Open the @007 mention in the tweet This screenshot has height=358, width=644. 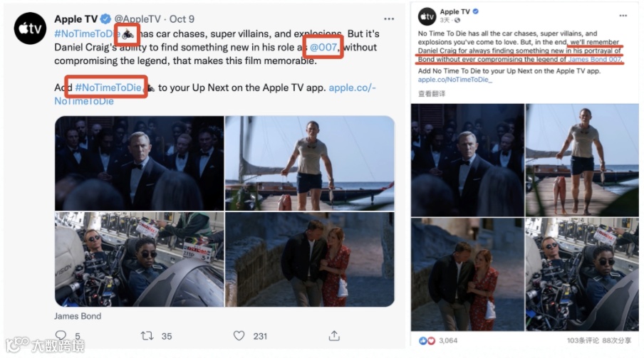point(323,47)
